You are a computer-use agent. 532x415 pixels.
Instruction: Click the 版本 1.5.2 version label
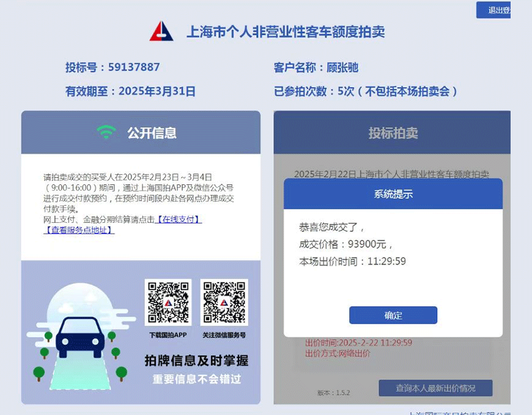click(333, 392)
